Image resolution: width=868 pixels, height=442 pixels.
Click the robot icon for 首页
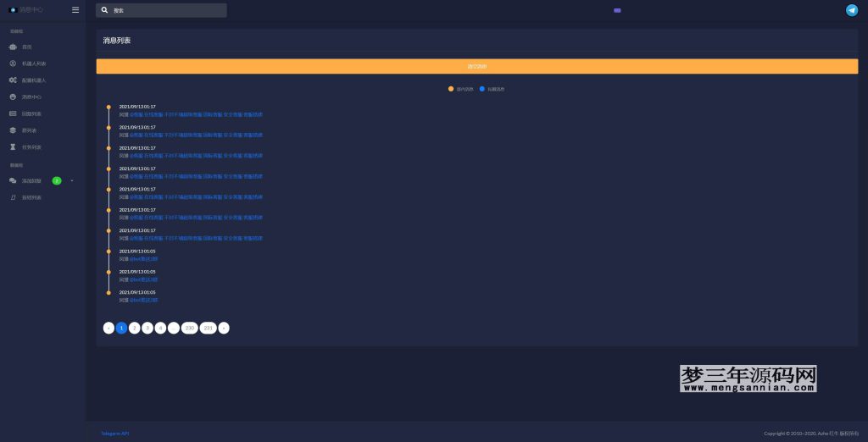13,47
